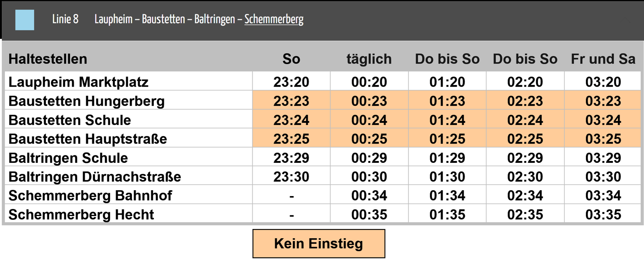Select the 02:29 Baltringen Schule time
The image size is (644, 259).
pos(525,158)
